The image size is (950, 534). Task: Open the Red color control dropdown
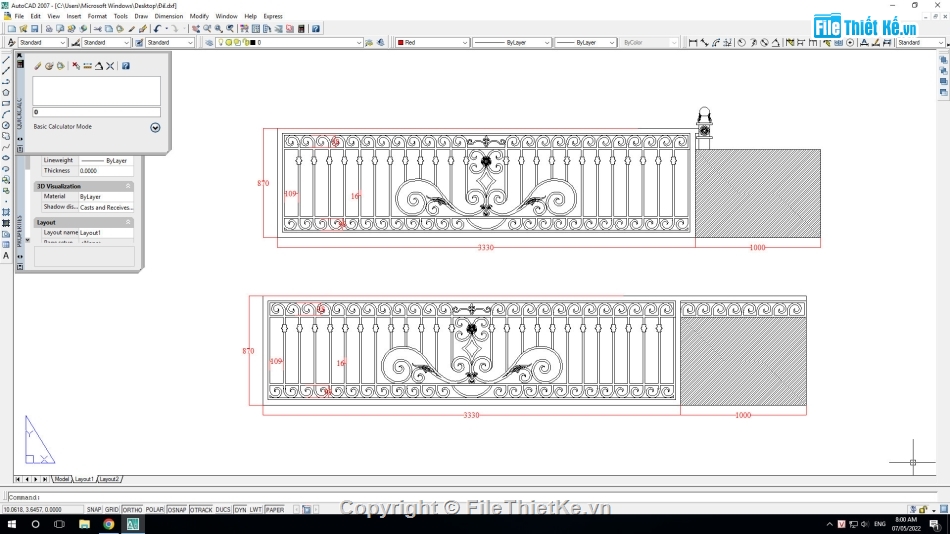(432, 42)
